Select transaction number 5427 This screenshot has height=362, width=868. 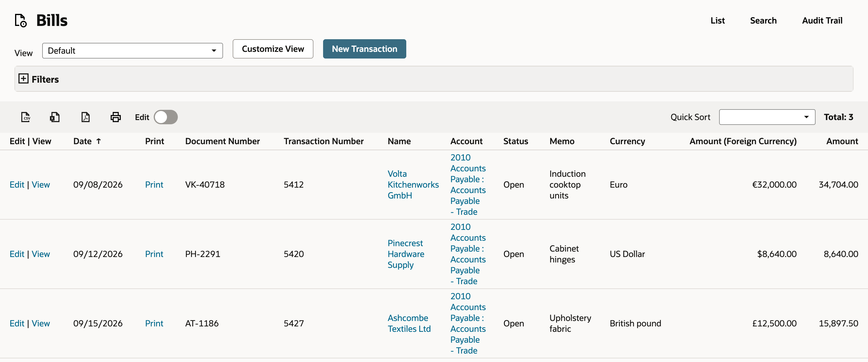294,323
